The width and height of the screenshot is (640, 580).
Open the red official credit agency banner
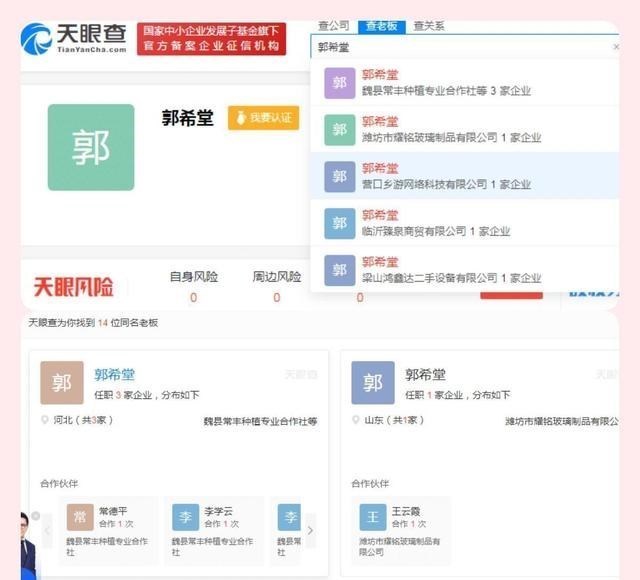[x=211, y=39]
